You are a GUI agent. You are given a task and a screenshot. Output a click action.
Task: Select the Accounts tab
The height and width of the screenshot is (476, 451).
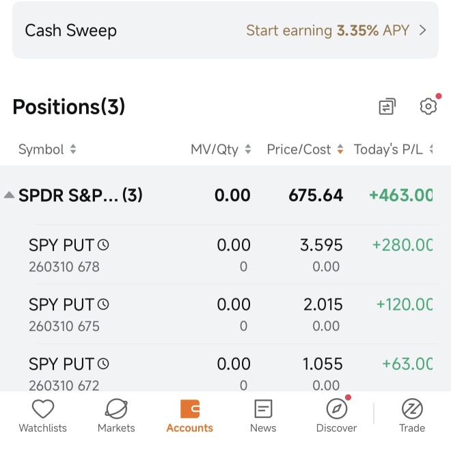coord(189,416)
